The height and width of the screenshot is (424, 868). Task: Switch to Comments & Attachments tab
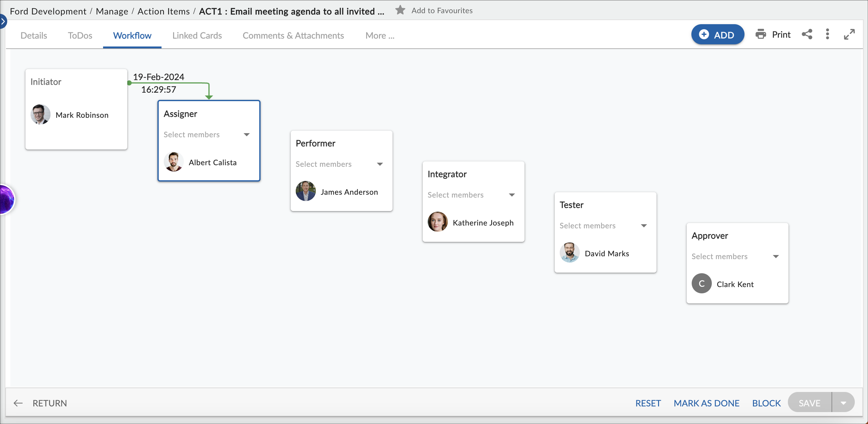[293, 35]
